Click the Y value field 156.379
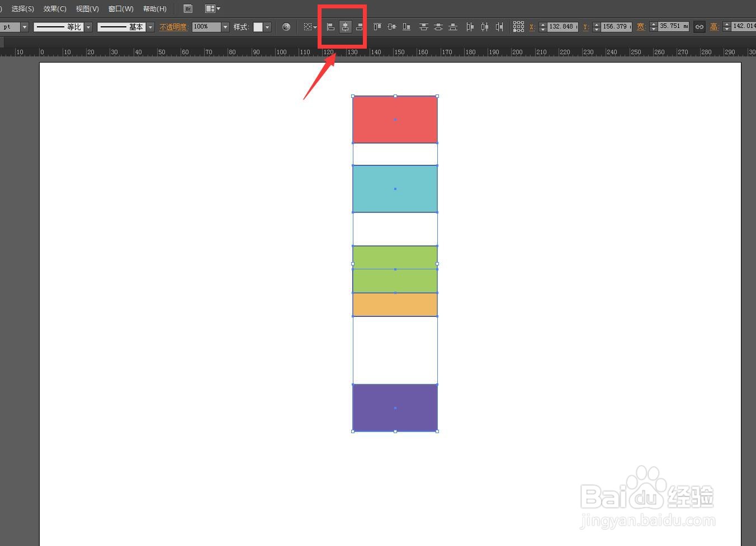Viewport: 756px width, 546px height. (x=616, y=27)
